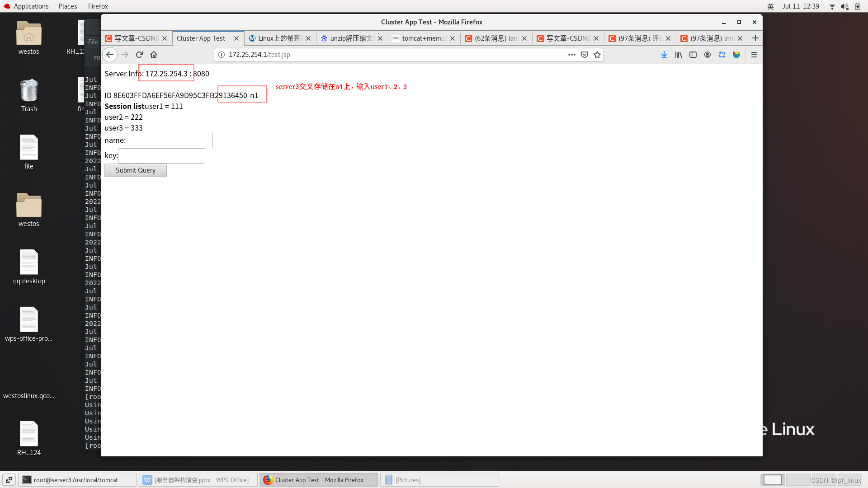This screenshot has width=868, height=488.
Task: Click the name input field
Action: [x=169, y=141]
